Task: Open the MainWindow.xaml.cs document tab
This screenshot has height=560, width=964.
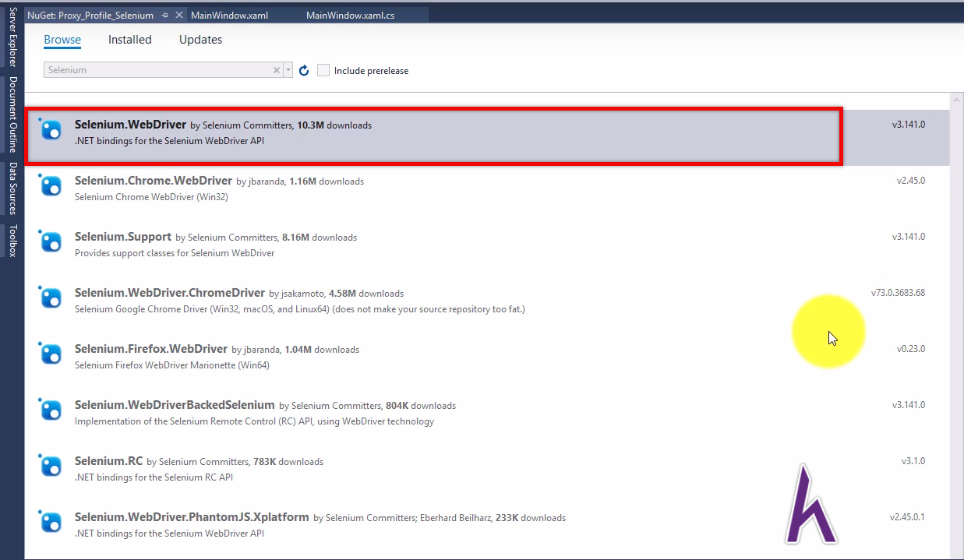Action: click(x=350, y=16)
